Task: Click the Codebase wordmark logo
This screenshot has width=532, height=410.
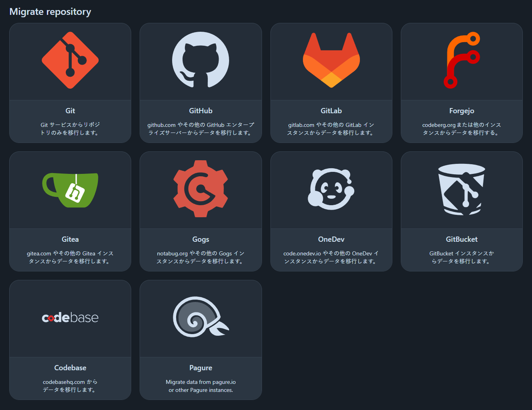Action: point(70,318)
